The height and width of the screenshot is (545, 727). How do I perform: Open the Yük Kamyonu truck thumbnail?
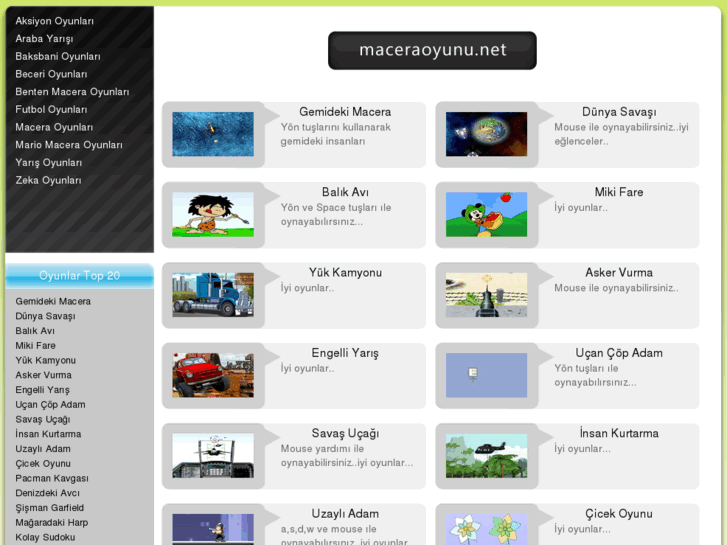point(213,295)
